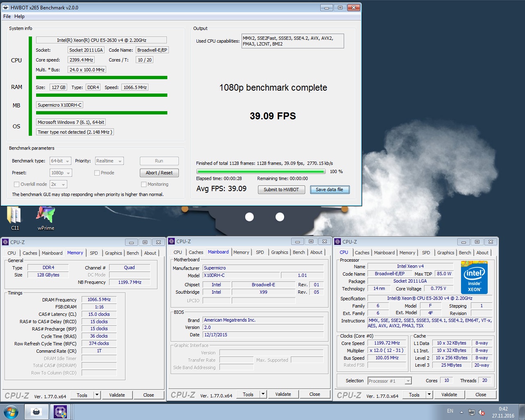Click the Max TDP 85.0 W value
Image resolution: width=525 pixels, height=420 pixels.
click(x=444, y=274)
